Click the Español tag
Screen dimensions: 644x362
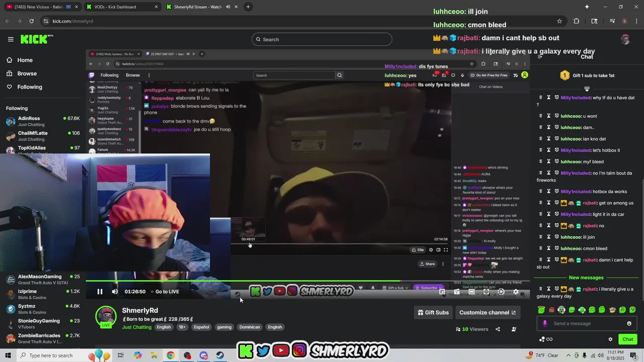201,327
